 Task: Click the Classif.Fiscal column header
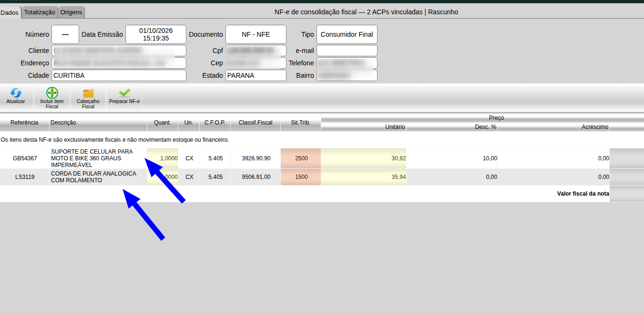(x=256, y=123)
